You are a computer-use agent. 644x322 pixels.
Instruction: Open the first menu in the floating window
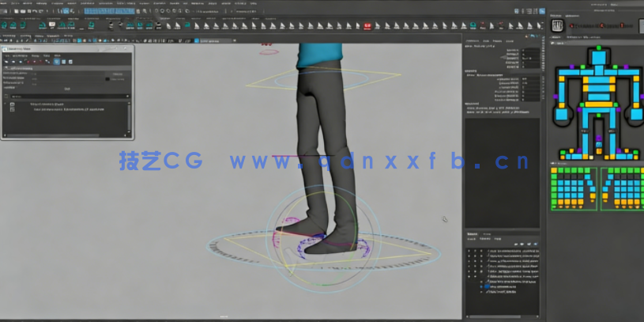(x=7, y=55)
